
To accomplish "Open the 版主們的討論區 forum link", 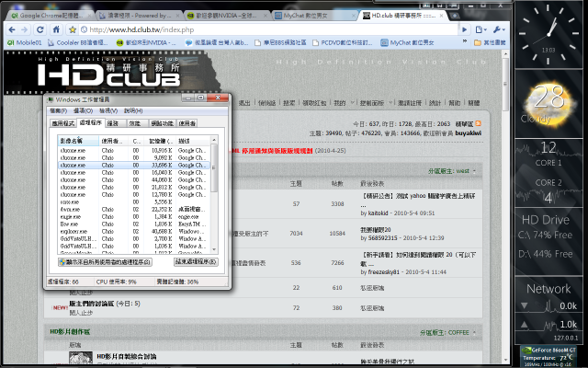I will click(92, 304).
